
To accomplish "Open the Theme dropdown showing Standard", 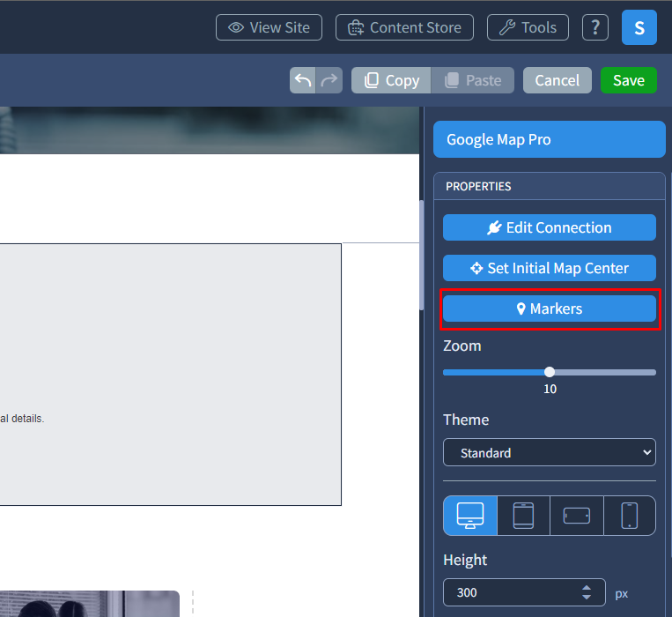I will pos(549,452).
